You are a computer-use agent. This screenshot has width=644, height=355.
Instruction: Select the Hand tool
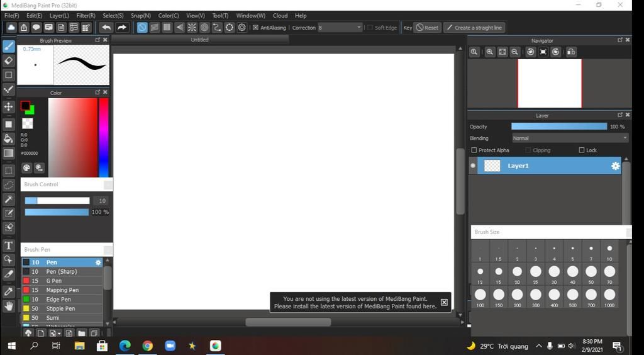[x=9, y=306]
